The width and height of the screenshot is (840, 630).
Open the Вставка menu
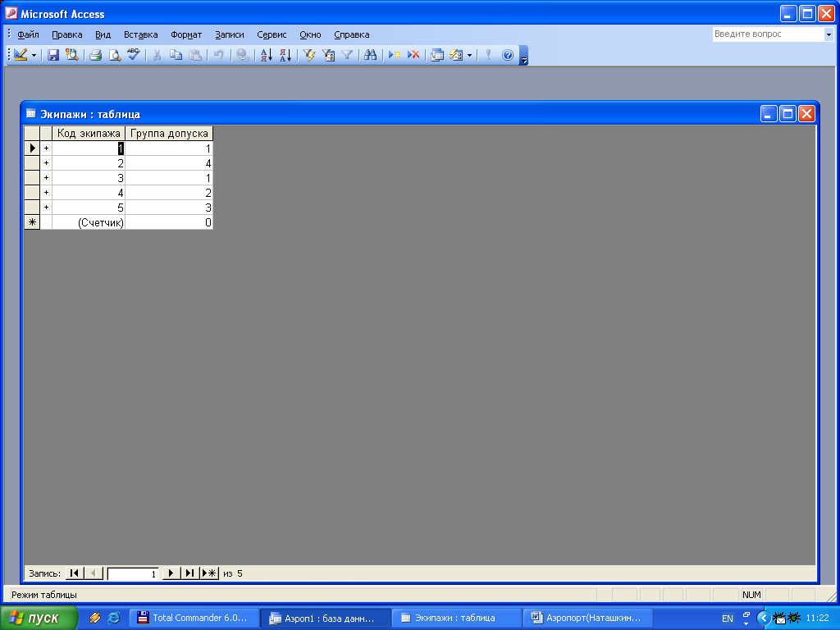[x=140, y=34]
